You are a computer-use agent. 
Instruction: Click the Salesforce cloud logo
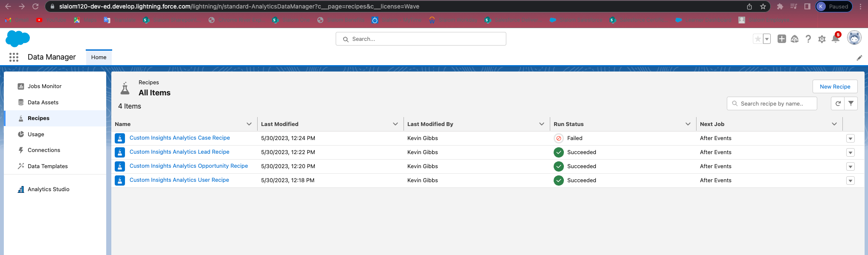point(17,39)
